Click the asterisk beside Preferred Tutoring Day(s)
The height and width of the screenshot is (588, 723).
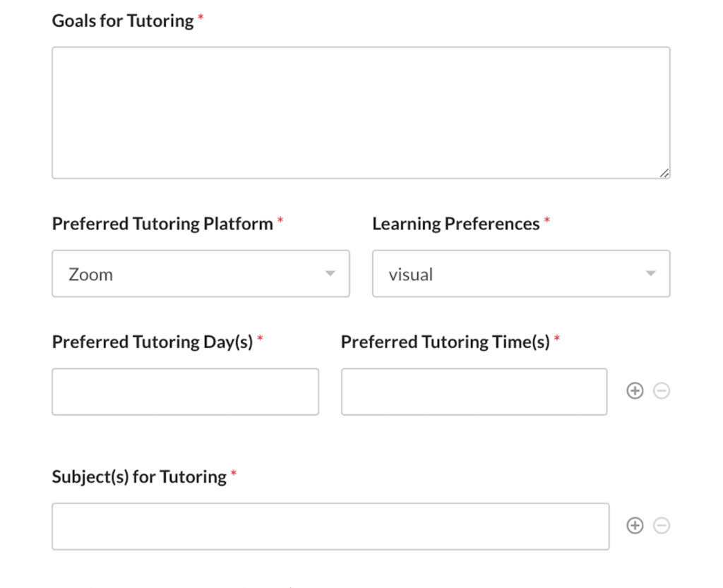(x=260, y=337)
